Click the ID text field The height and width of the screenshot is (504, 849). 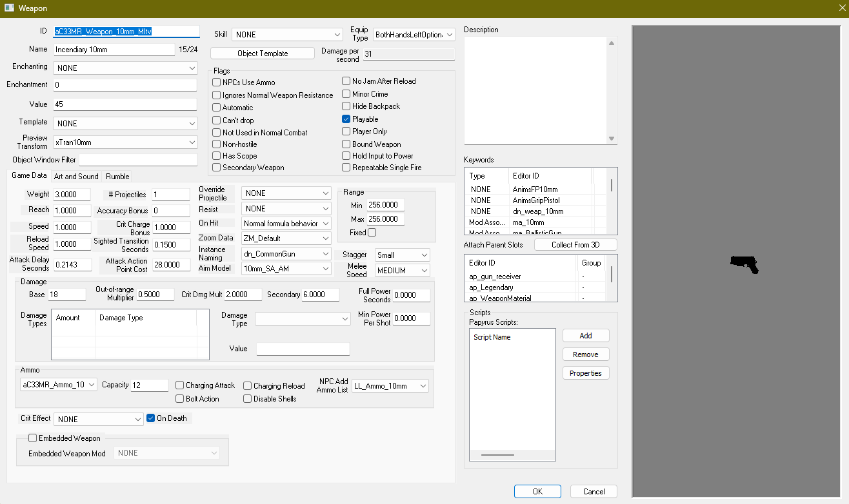(126, 31)
